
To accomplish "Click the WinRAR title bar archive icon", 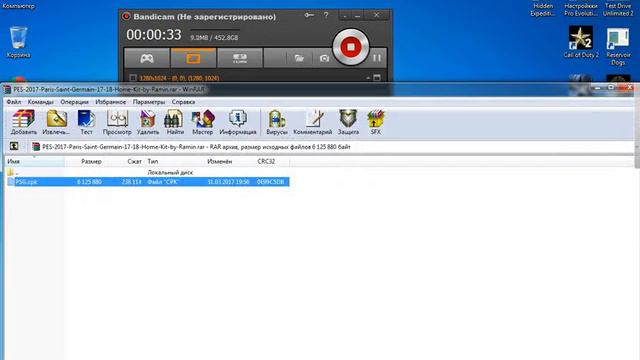I will 7,89.
